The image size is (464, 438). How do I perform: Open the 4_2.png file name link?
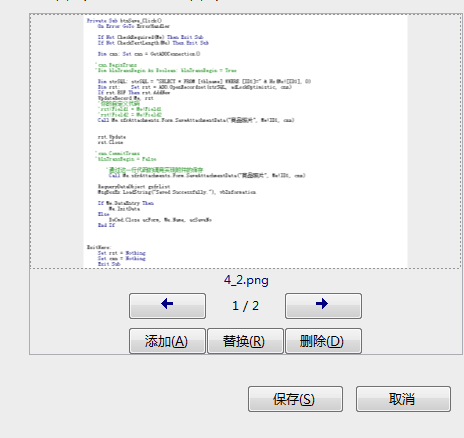click(x=246, y=280)
